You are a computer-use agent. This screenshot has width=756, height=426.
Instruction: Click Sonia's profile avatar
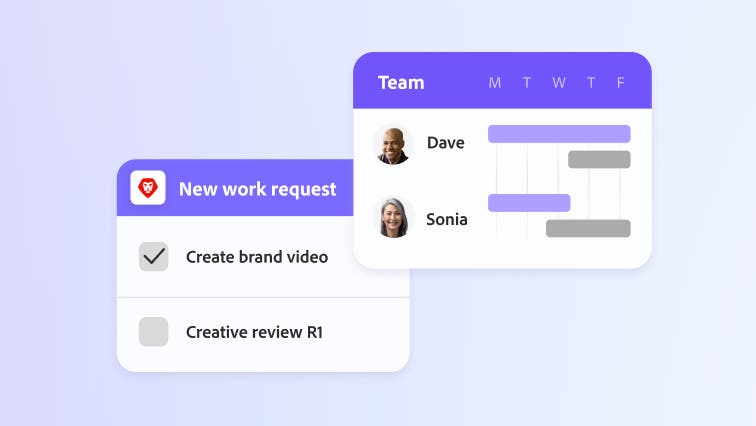[393, 218]
